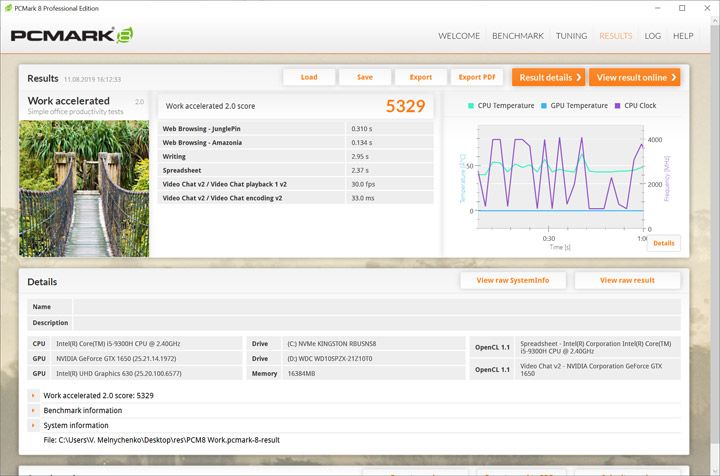Click Video Chat playback 1 v2 row
The height and width of the screenshot is (476, 720).
click(296, 184)
